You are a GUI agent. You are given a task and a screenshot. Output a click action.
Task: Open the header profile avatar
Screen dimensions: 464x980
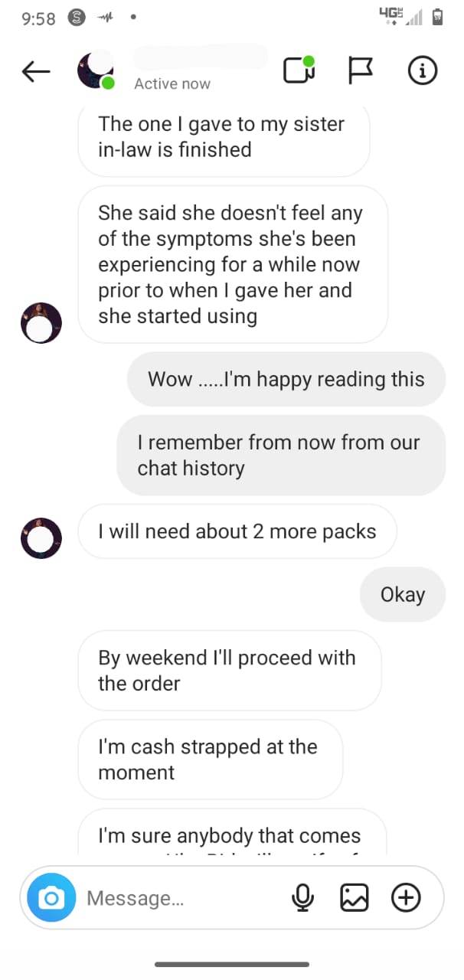click(x=96, y=70)
